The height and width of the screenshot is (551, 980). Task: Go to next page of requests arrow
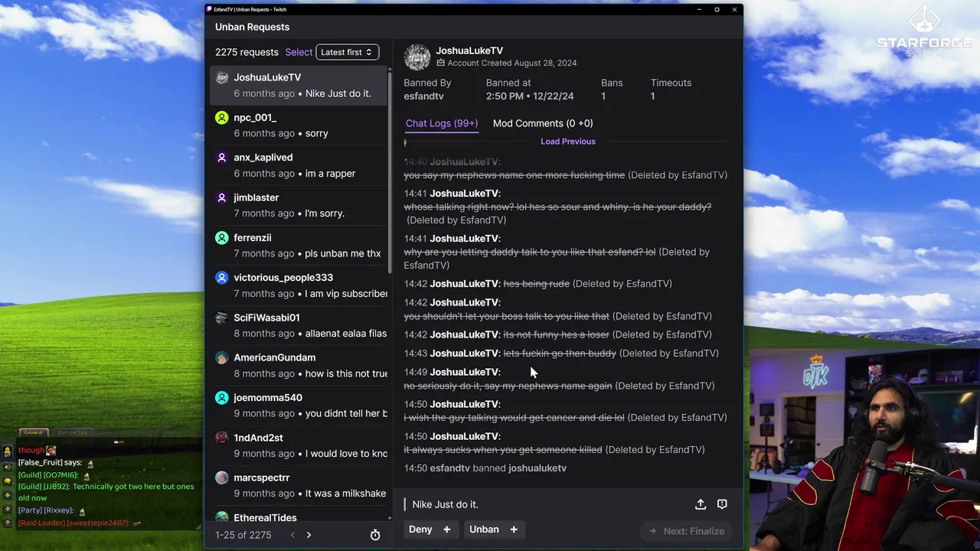point(309,535)
